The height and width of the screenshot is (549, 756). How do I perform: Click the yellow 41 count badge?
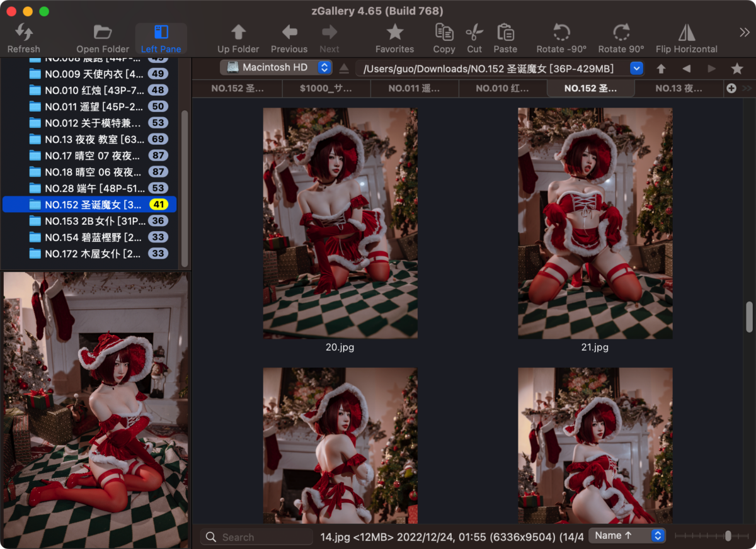[x=158, y=205]
